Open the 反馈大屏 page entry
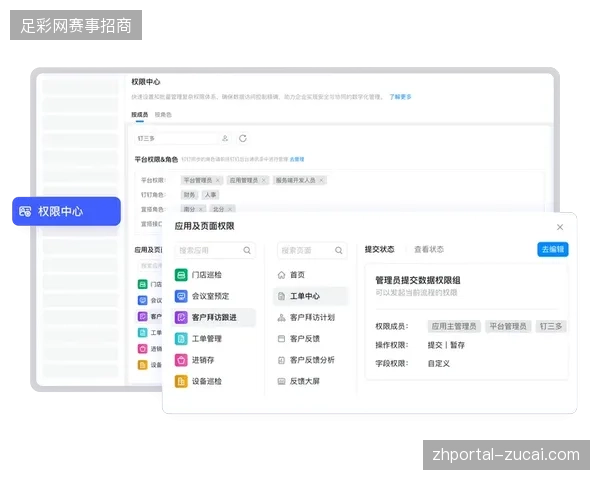Image resolution: width=600 pixels, height=480 pixels. 299,381
